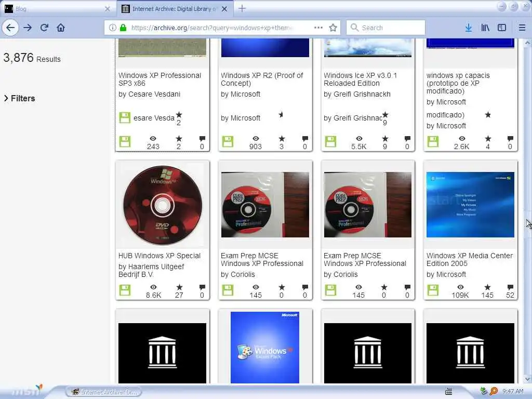The image size is (532, 399).
Task: Open Windows XP Professional SP3 x86 item
Action: pos(159,79)
